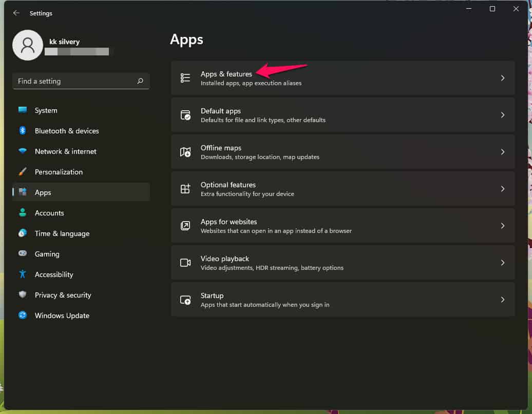Click the Startup icon
This screenshot has height=414, width=532.
click(185, 299)
